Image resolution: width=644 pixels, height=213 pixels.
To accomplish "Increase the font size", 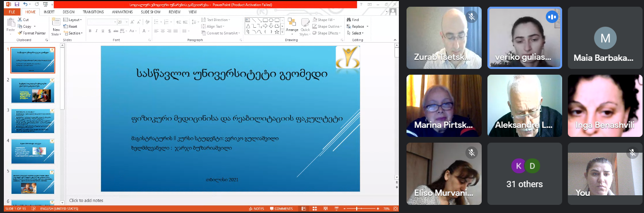I will tap(132, 22).
